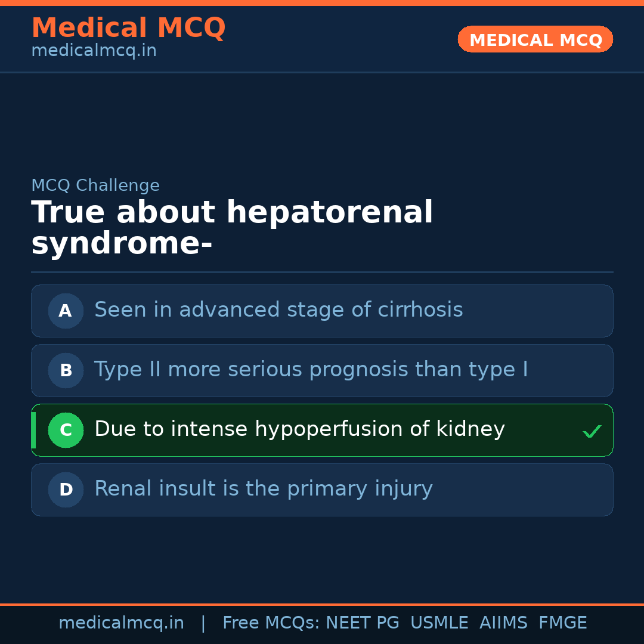Viewport: 644px width, 644px height.
Task: Click 'Free MCQs:' text in the footer
Action: click(271, 623)
